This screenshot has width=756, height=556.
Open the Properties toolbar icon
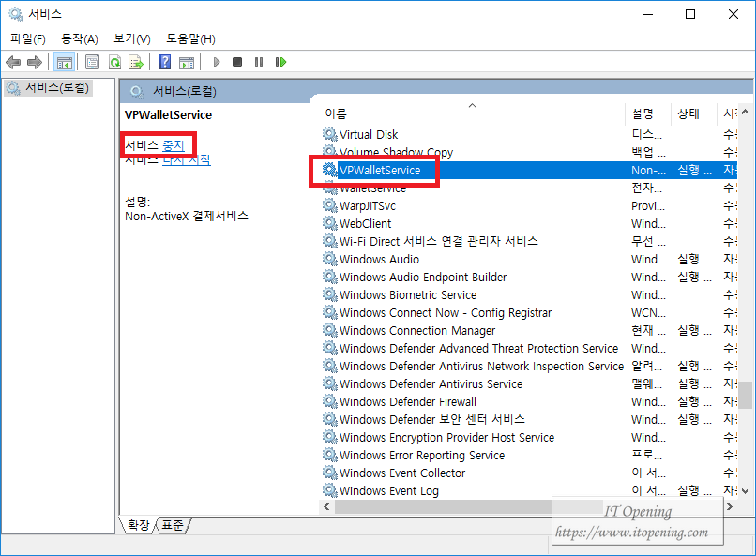pyautogui.click(x=92, y=62)
